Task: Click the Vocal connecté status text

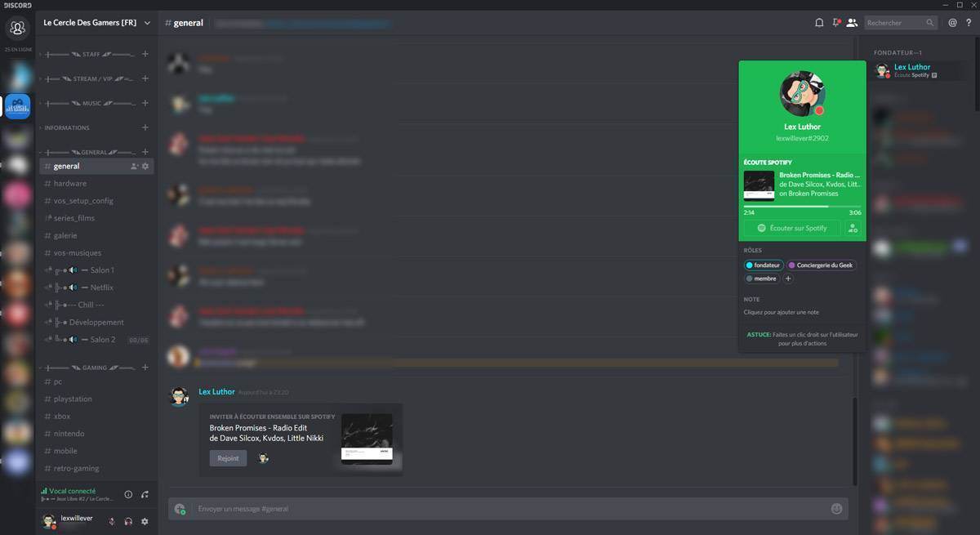Action: (x=73, y=491)
